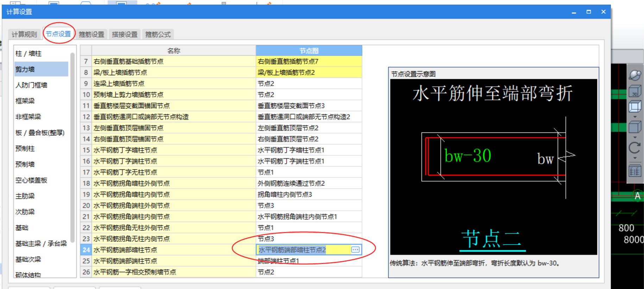
Task: Click cell 垂直筋楼层变截面节点3
Action: pos(309,106)
